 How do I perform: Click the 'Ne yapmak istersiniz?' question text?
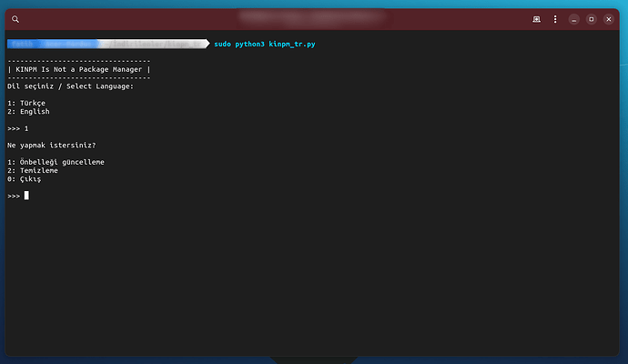52,146
